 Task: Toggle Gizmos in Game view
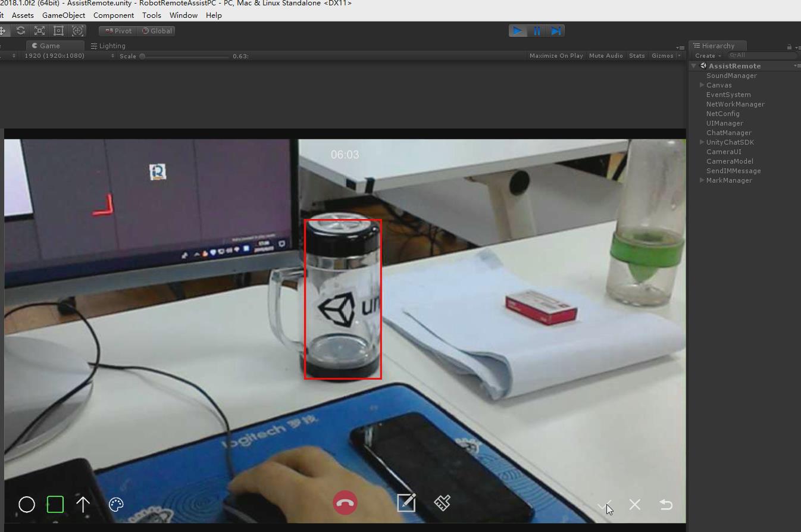pyautogui.click(x=662, y=55)
